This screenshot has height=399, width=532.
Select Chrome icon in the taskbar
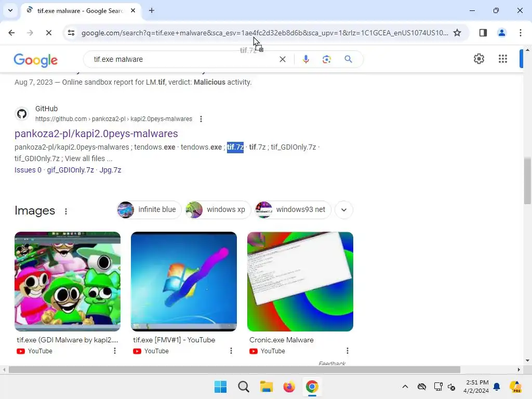312,387
